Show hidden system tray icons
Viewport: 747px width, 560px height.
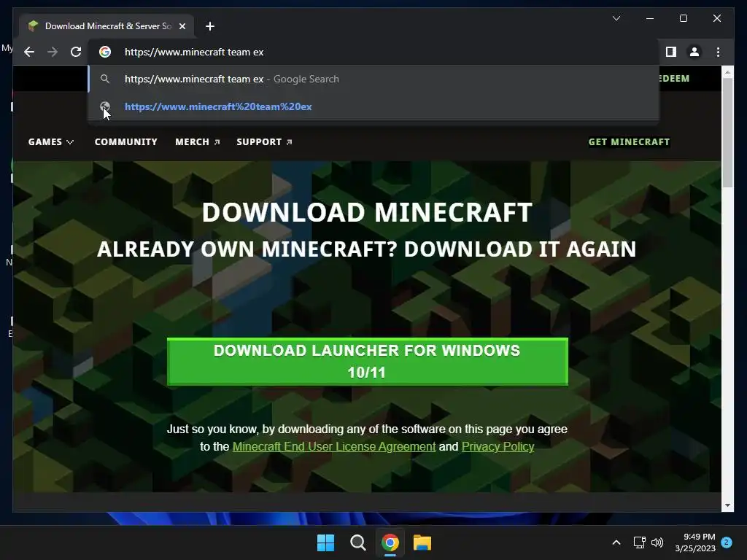616,542
